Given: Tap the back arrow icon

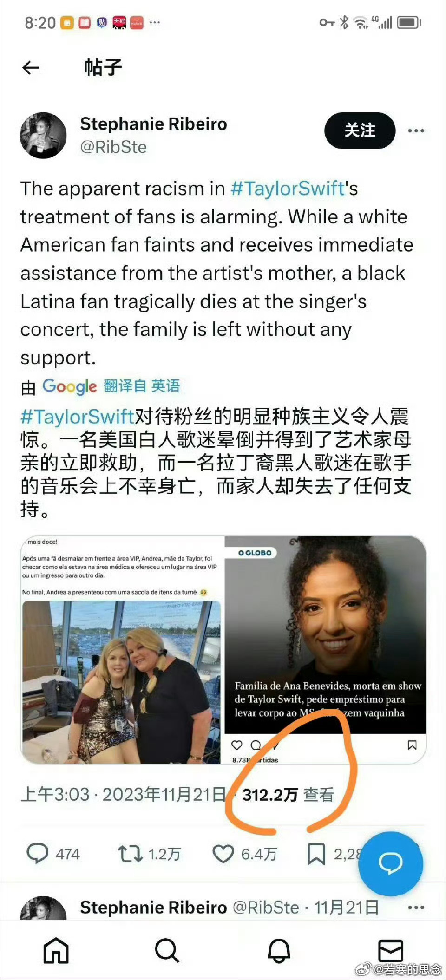Looking at the screenshot, I should pyautogui.click(x=31, y=68).
